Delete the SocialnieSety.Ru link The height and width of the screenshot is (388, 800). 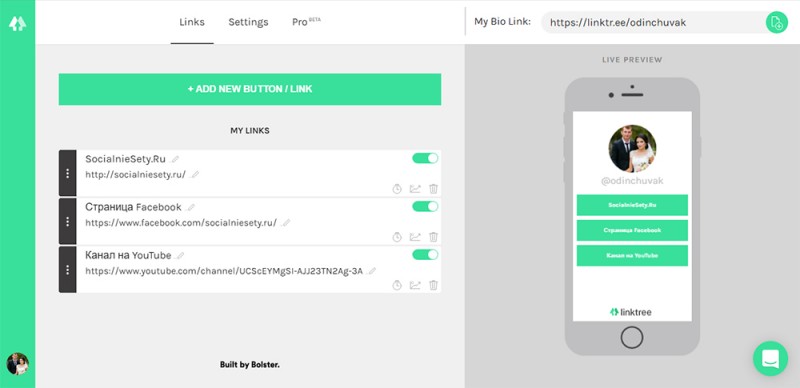click(433, 189)
